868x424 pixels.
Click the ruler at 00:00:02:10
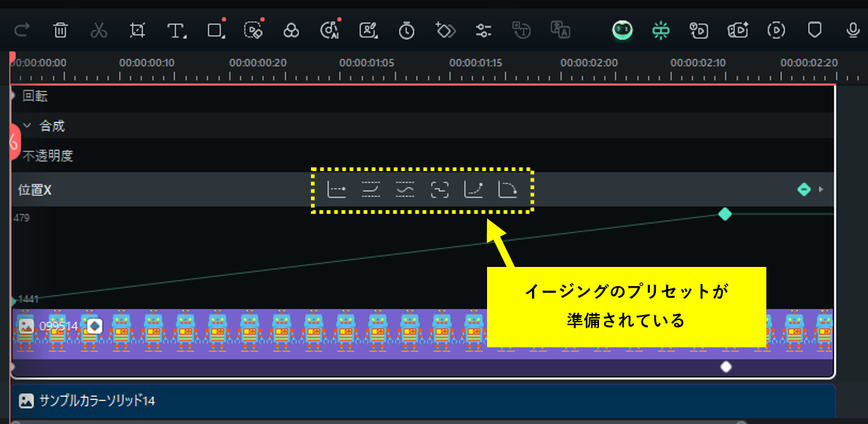coord(698,62)
